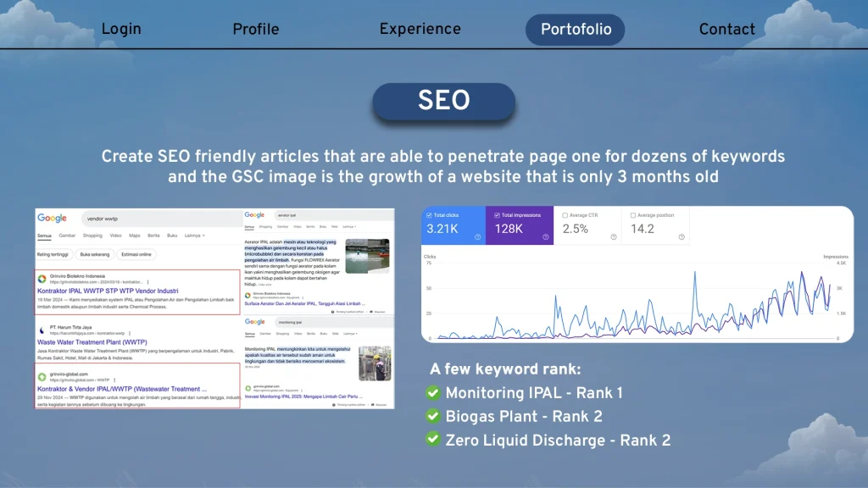Click the help icon on Average position card

(680, 237)
